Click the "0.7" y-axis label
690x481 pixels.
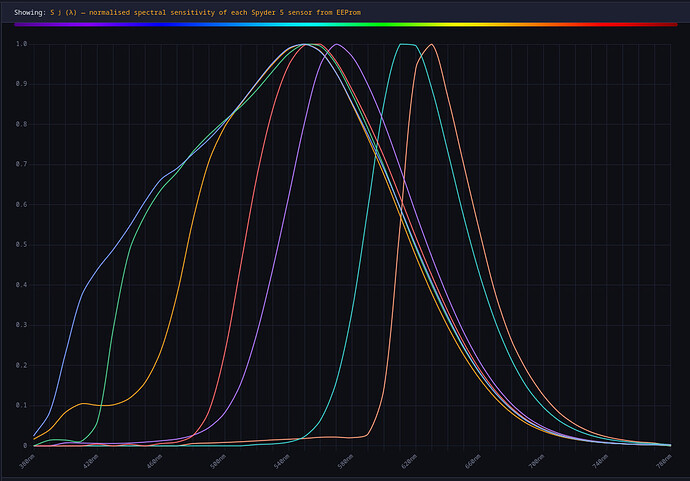pyautogui.click(x=22, y=164)
